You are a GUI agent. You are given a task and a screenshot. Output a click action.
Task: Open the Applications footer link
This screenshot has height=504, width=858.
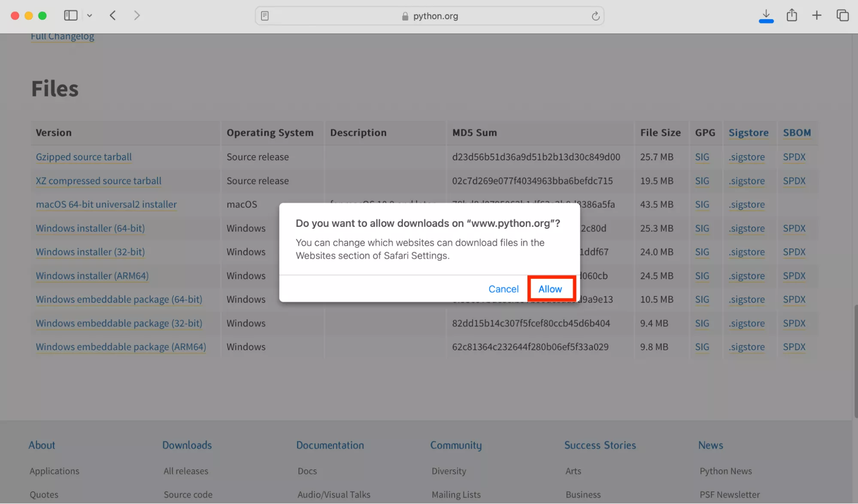click(55, 471)
